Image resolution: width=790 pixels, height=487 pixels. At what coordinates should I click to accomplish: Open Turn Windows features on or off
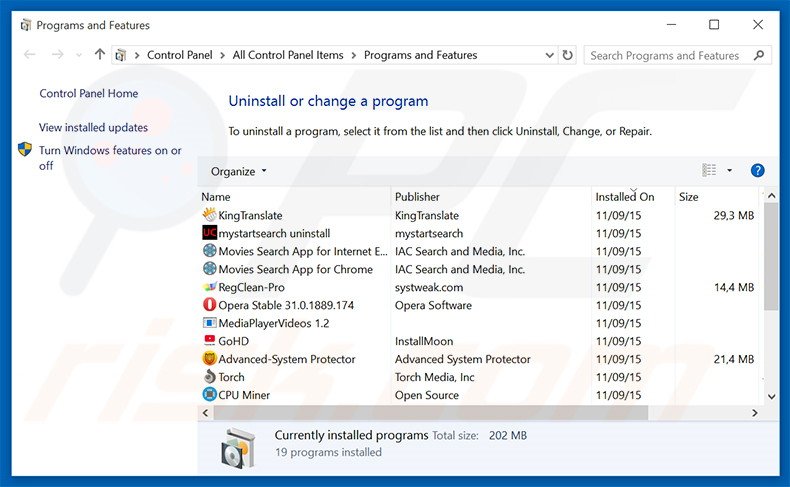coord(110,158)
